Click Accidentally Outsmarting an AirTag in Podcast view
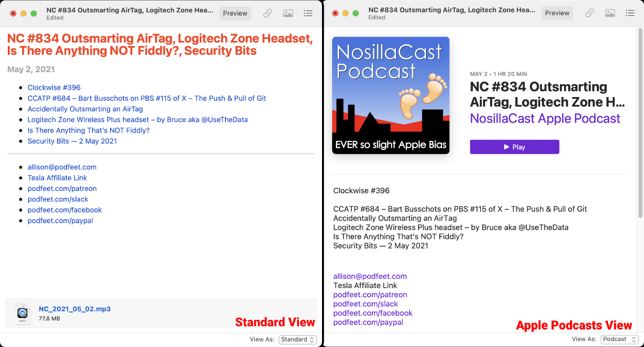The height and width of the screenshot is (347, 644). tap(395, 218)
